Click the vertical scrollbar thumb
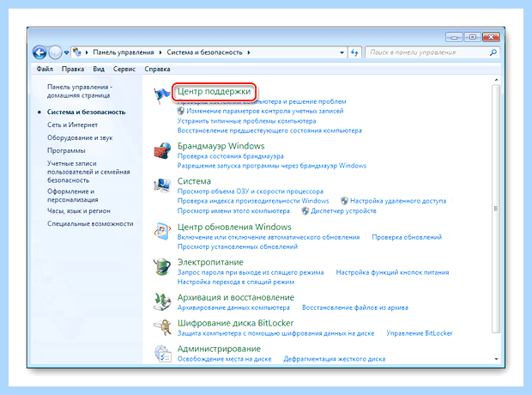The width and height of the screenshot is (532, 395). 496,209
